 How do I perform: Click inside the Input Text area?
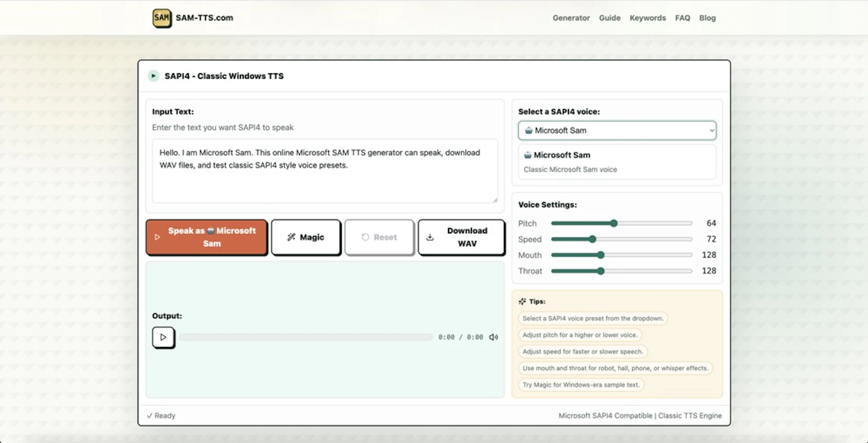tap(325, 171)
